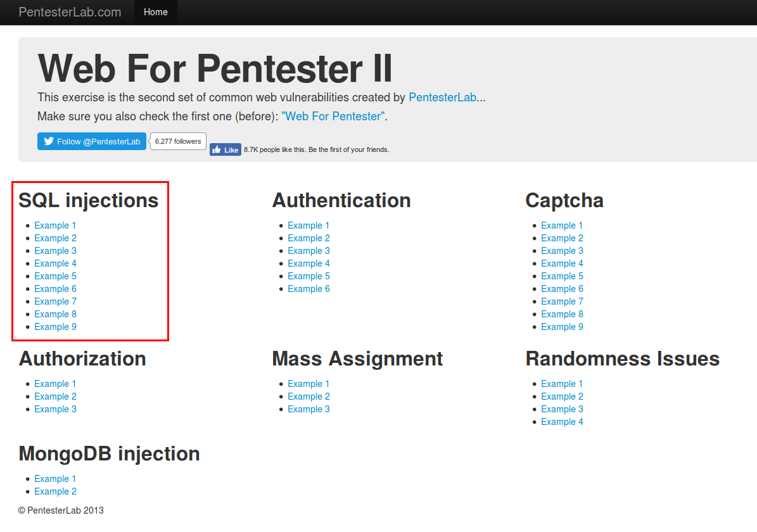The image size is (757, 532).
Task: Open Authorization Example 2
Action: tap(55, 396)
